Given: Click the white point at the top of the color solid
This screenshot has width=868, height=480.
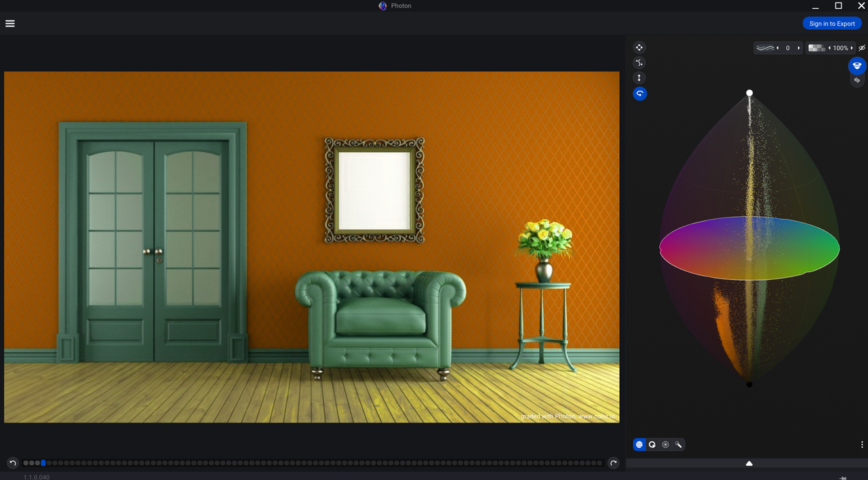Looking at the screenshot, I should click(x=749, y=93).
